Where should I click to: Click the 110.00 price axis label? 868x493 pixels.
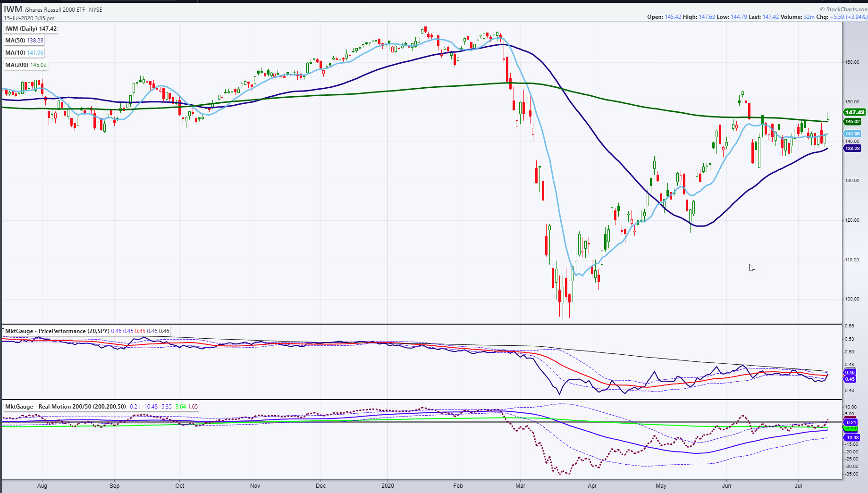(852, 260)
